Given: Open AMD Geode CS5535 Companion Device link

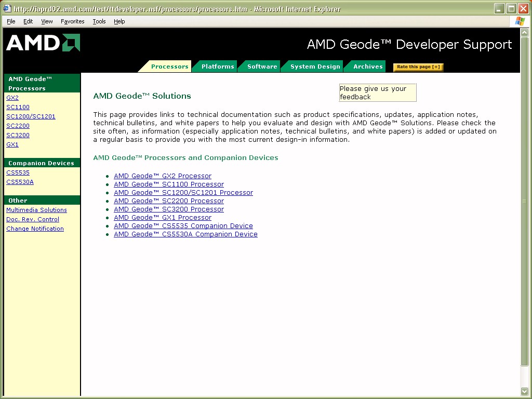Looking at the screenshot, I should (x=183, y=226).
